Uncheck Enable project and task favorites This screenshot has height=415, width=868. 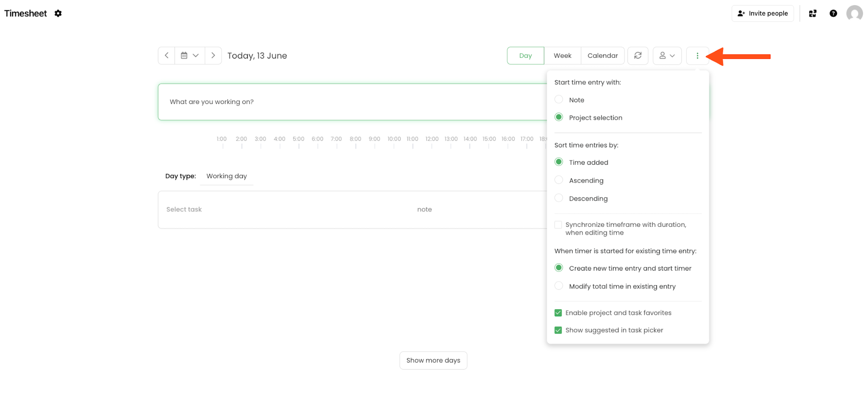pos(558,313)
